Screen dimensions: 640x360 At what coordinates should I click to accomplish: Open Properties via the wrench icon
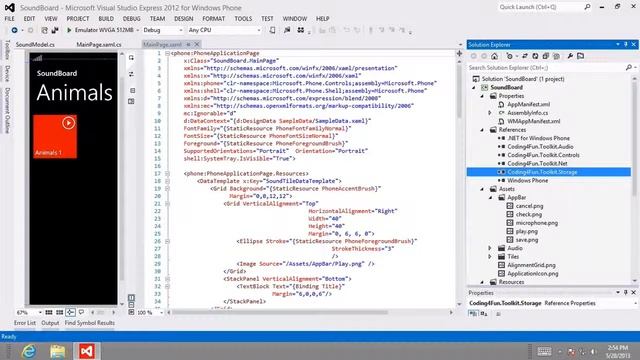click(x=570, y=56)
